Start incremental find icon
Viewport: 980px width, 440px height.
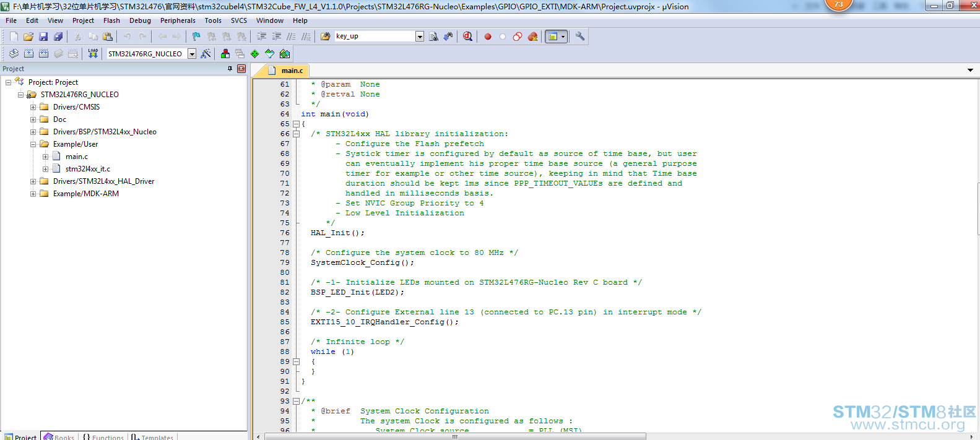coord(448,37)
